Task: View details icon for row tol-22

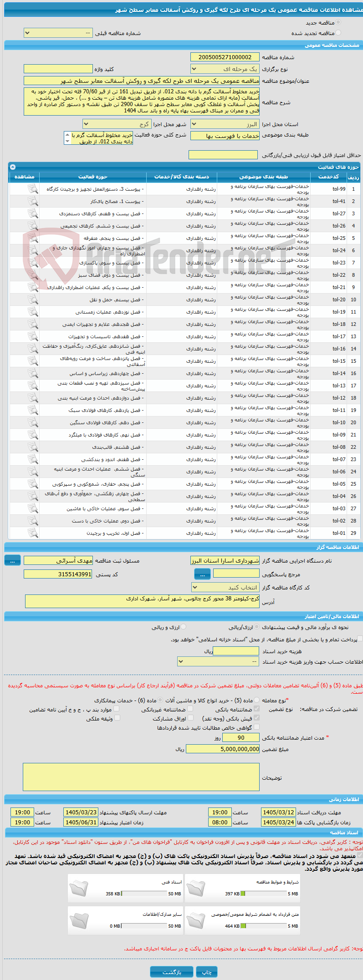Action: coord(33,275)
